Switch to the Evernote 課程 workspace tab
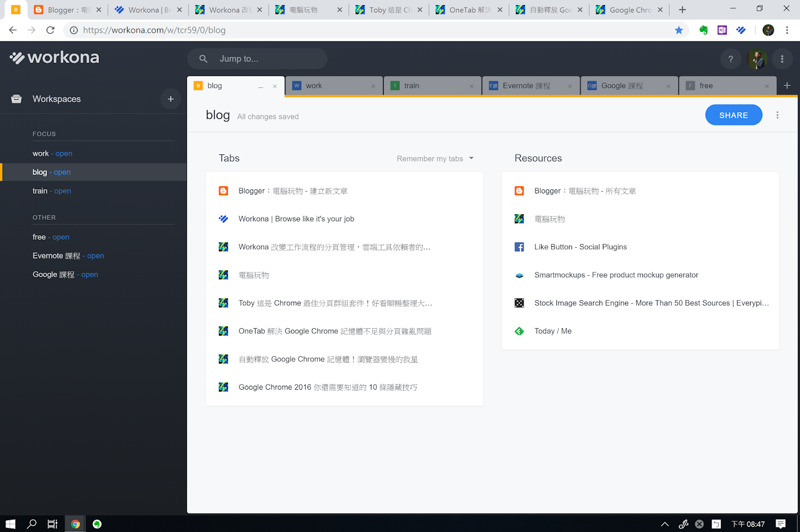 (530, 85)
